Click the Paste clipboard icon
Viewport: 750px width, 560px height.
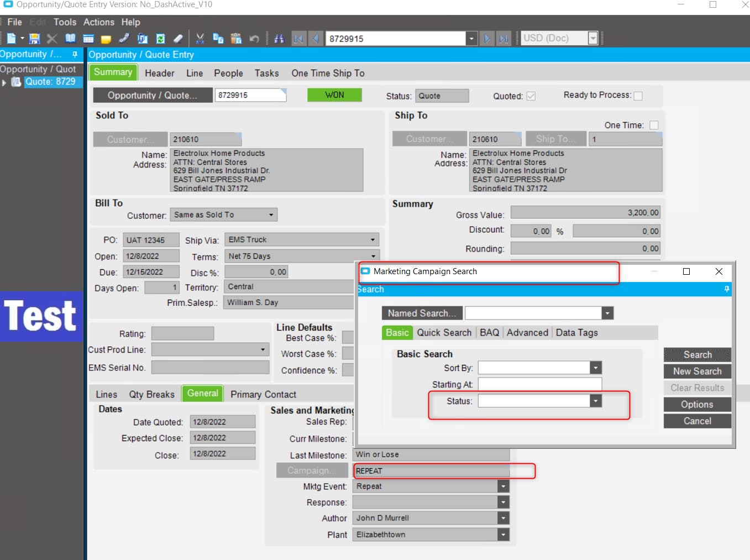tap(236, 39)
